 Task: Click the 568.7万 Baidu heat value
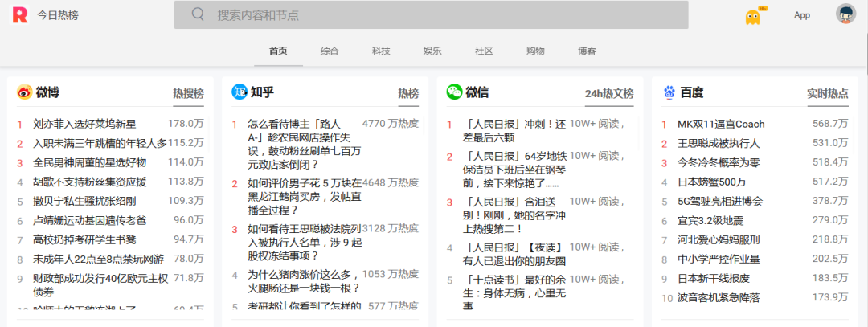click(x=830, y=124)
